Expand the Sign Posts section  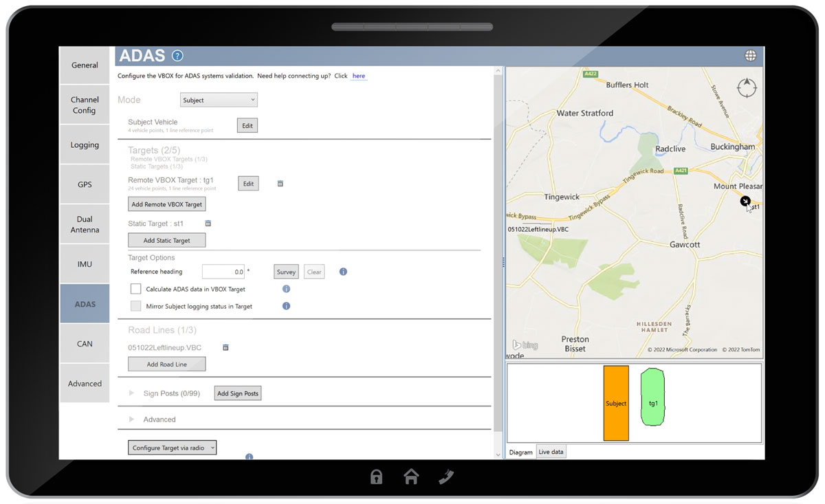click(x=132, y=394)
